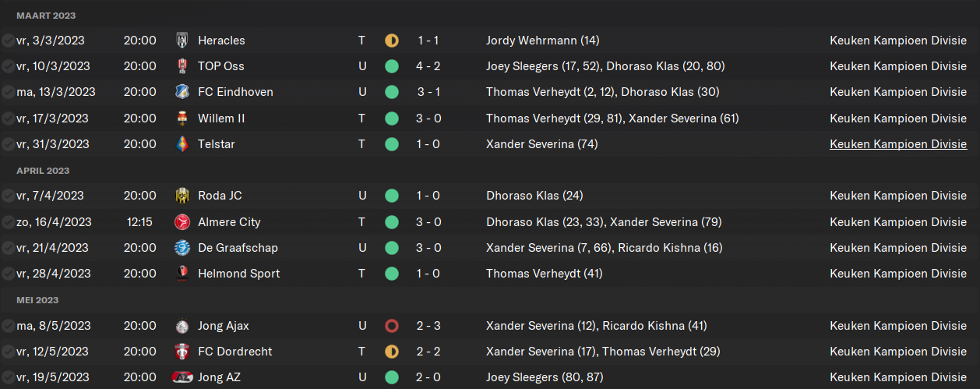Open the Telstar team name link

(217, 144)
